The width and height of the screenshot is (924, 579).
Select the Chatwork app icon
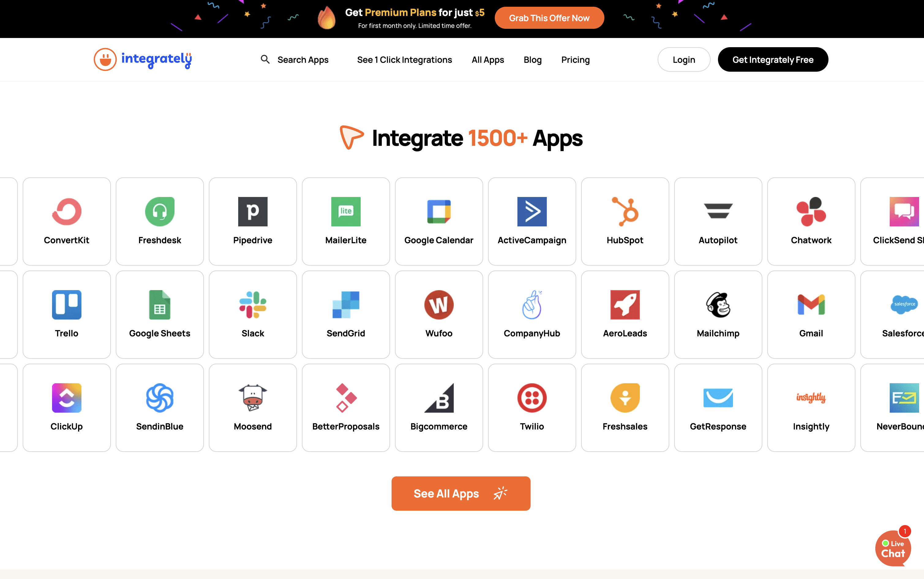811,211
